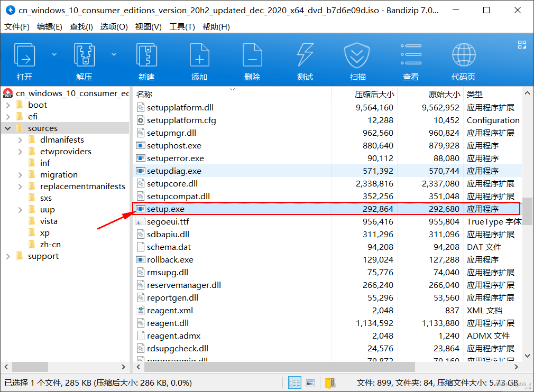Click the 新建 (New archive) icon

tap(146, 58)
